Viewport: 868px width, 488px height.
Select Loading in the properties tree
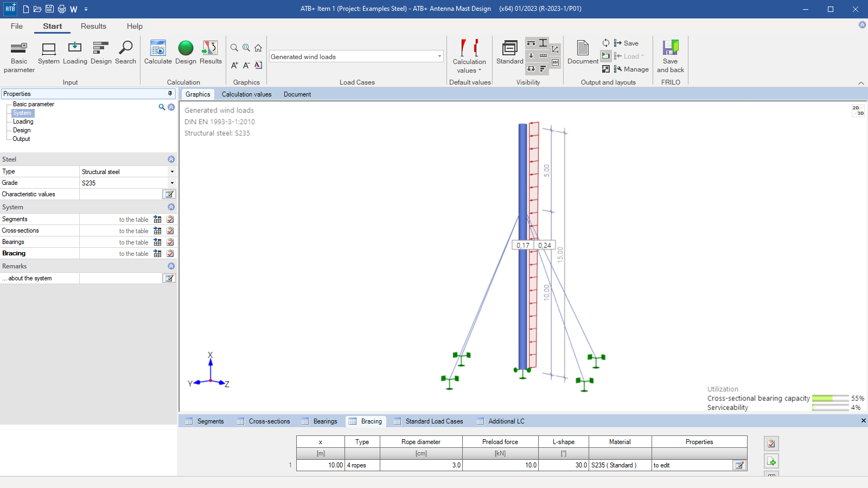(x=23, y=121)
